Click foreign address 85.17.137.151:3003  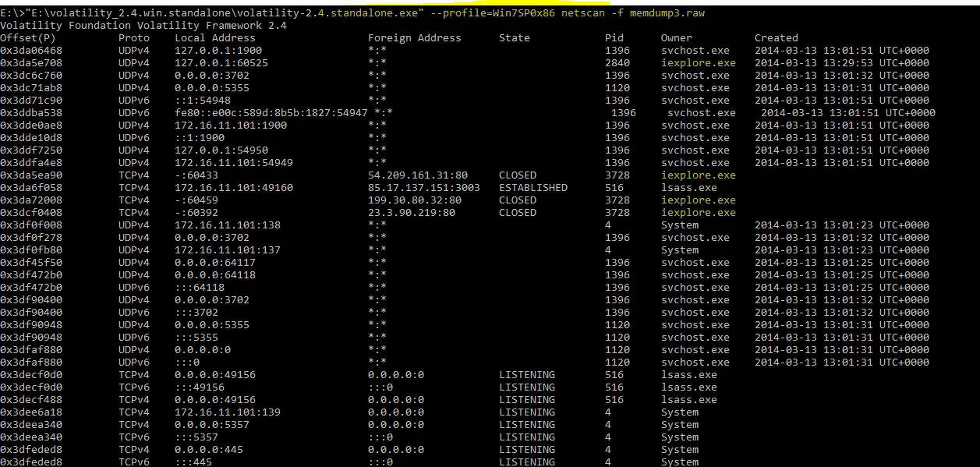(424, 187)
